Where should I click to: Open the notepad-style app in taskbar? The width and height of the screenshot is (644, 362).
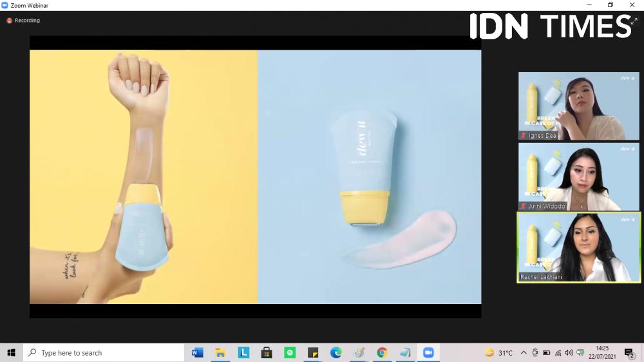point(405,352)
